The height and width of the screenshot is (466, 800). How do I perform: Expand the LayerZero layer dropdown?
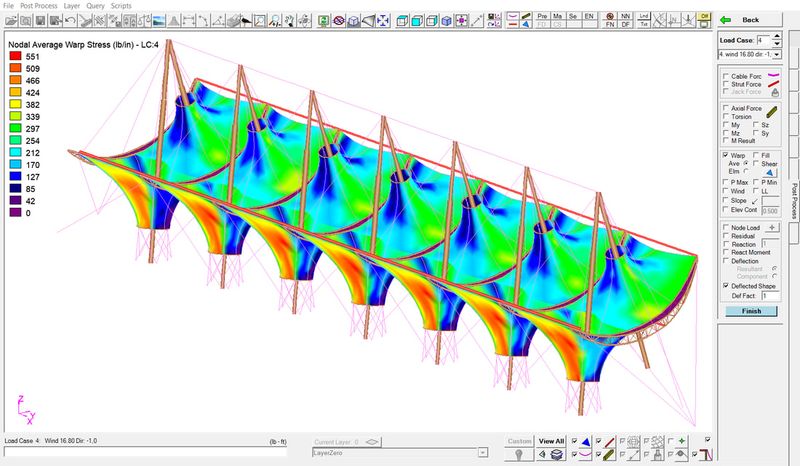tap(485, 452)
